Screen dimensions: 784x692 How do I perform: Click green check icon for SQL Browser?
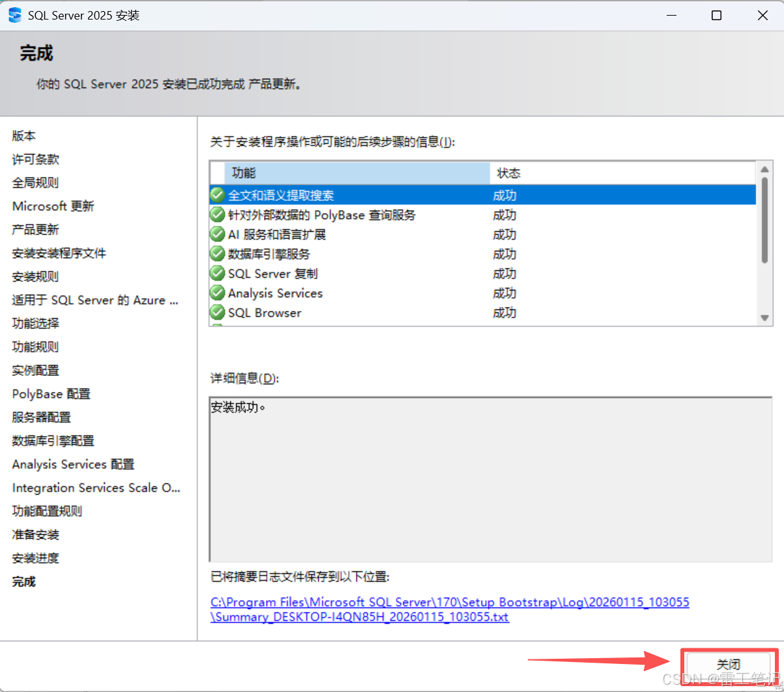217,312
